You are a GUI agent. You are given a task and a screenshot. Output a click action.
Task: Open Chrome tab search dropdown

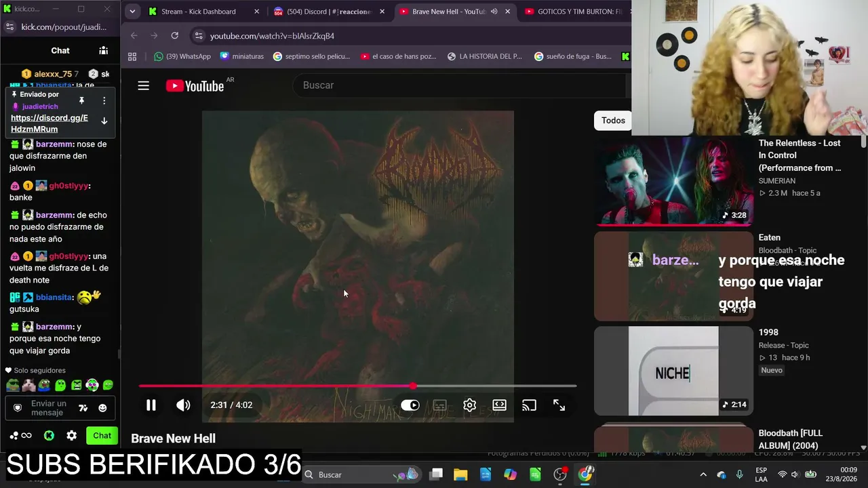click(132, 12)
